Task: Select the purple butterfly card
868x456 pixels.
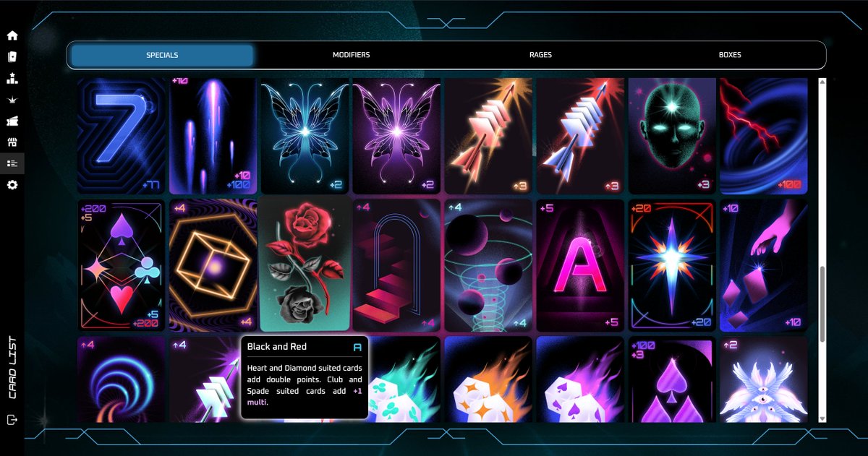Action: pyautogui.click(x=396, y=136)
